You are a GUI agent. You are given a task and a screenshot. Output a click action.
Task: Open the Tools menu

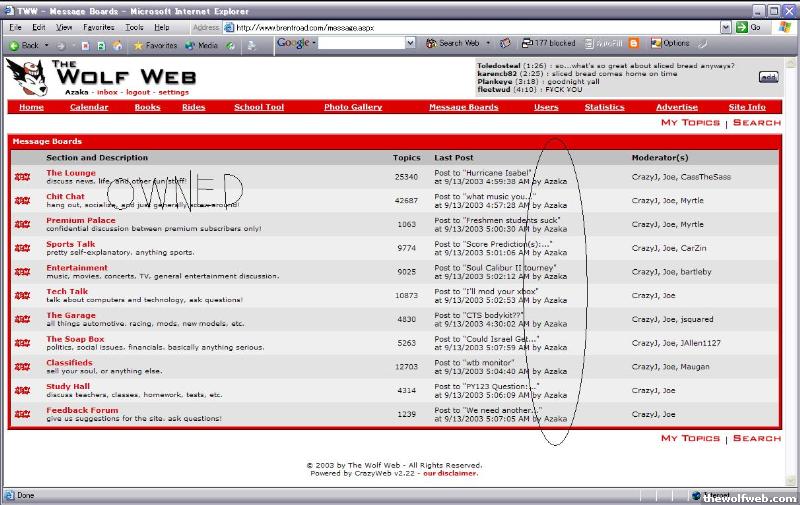[x=134, y=28]
